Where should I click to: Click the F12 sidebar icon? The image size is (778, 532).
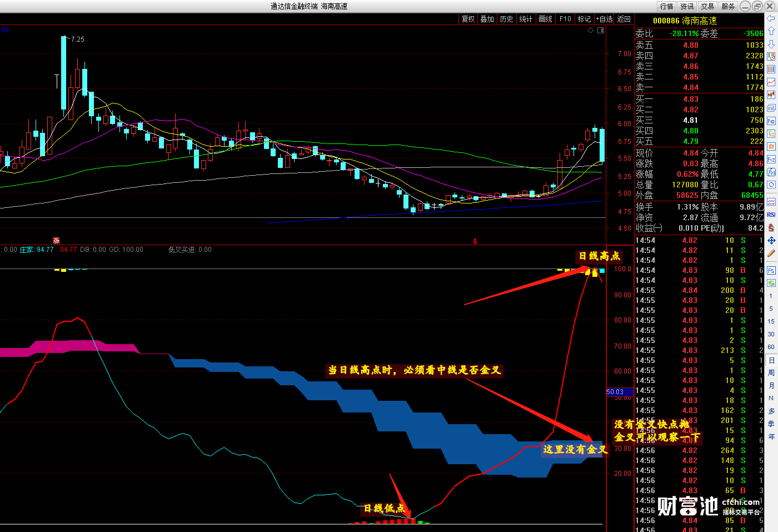coord(771,159)
